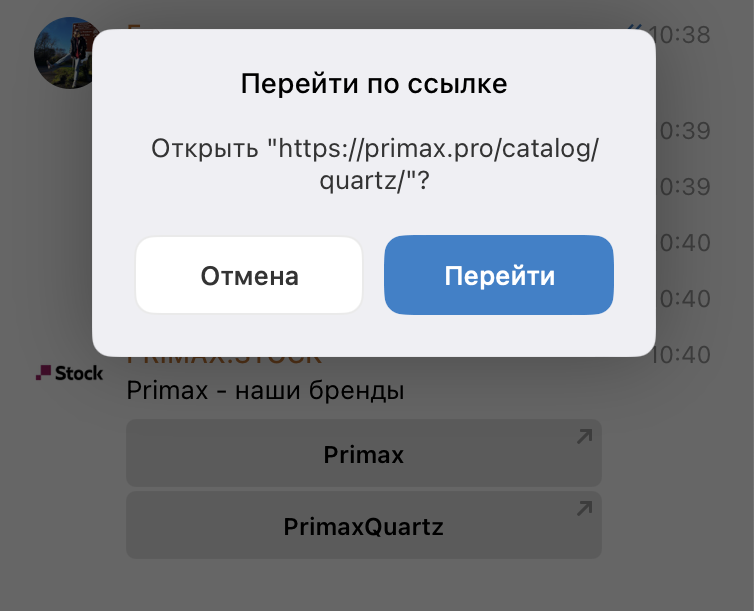Click external-link arrow on Primax button
754x611 pixels.
coord(584,436)
